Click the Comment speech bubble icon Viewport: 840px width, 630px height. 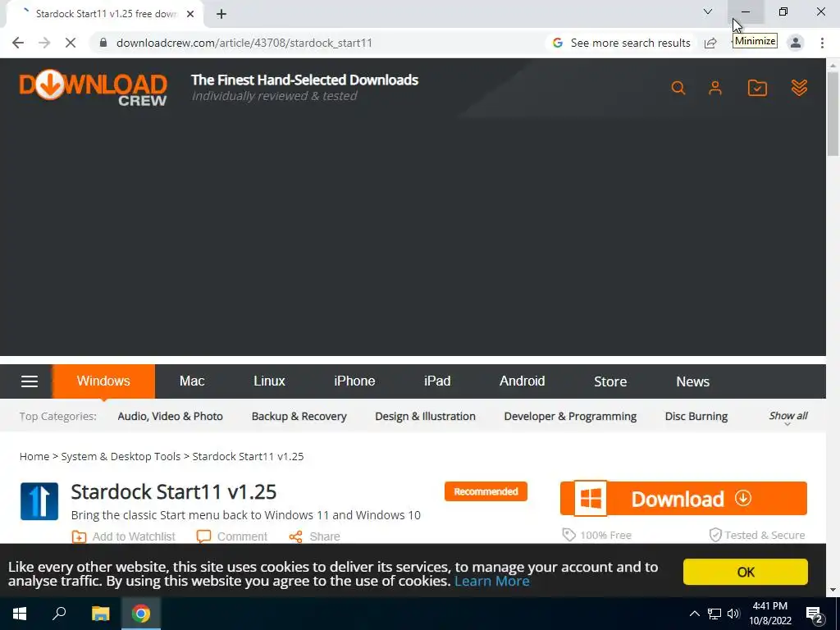203,536
